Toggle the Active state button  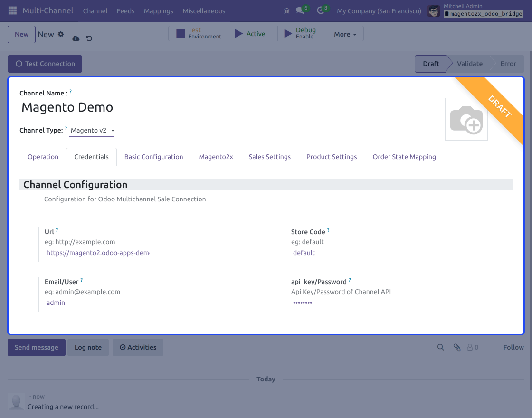(x=253, y=34)
